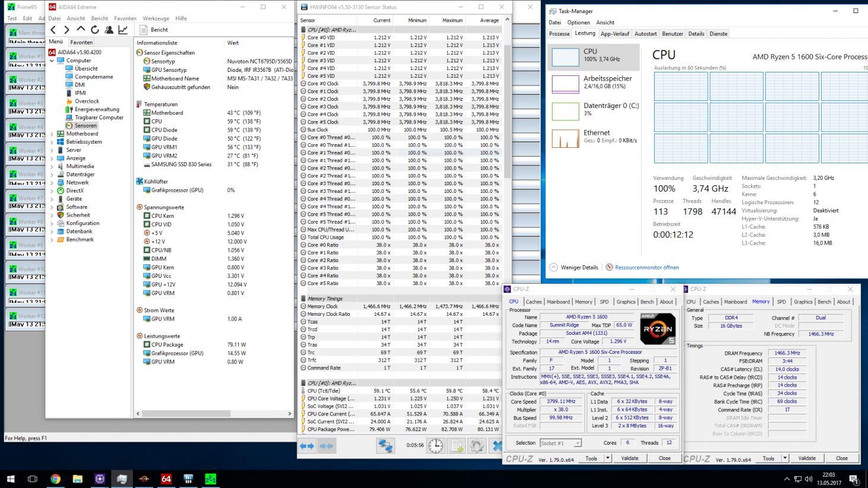Open Google Chrome from the taskbar
Screen dimensions: 868x488
(x=55, y=479)
